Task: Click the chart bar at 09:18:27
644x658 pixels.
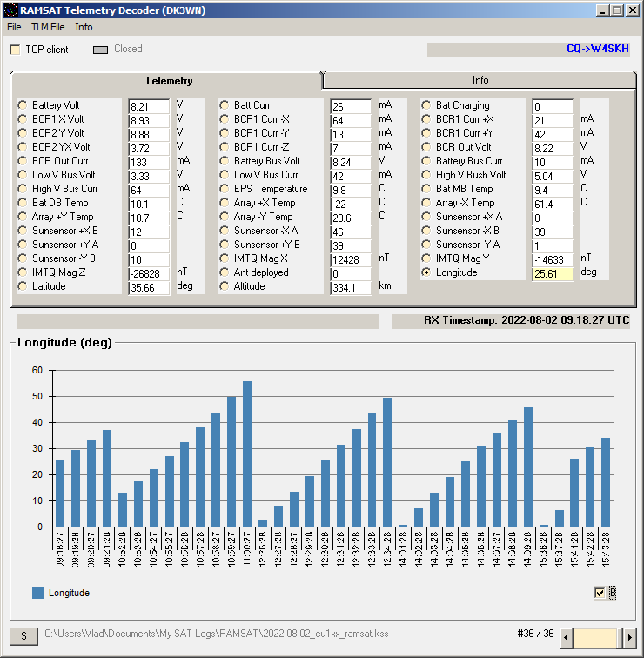Action: tap(60, 493)
